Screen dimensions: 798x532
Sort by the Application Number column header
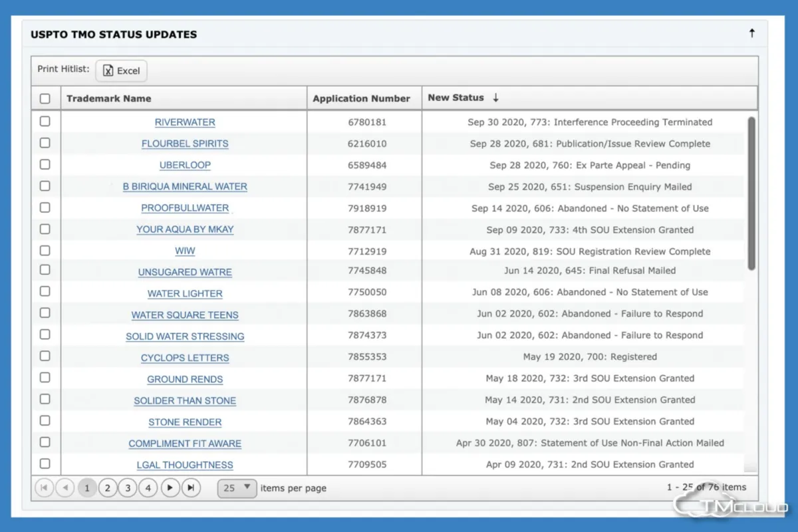pos(361,98)
